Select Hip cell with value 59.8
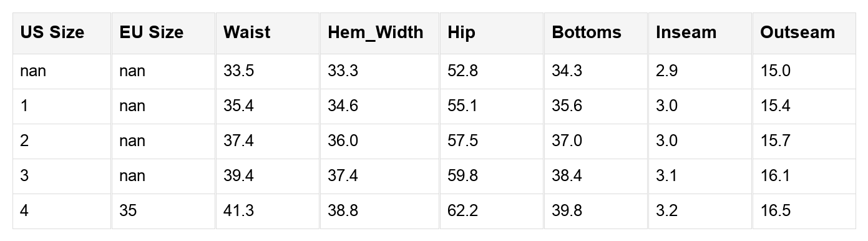The image size is (868, 241). click(492, 176)
